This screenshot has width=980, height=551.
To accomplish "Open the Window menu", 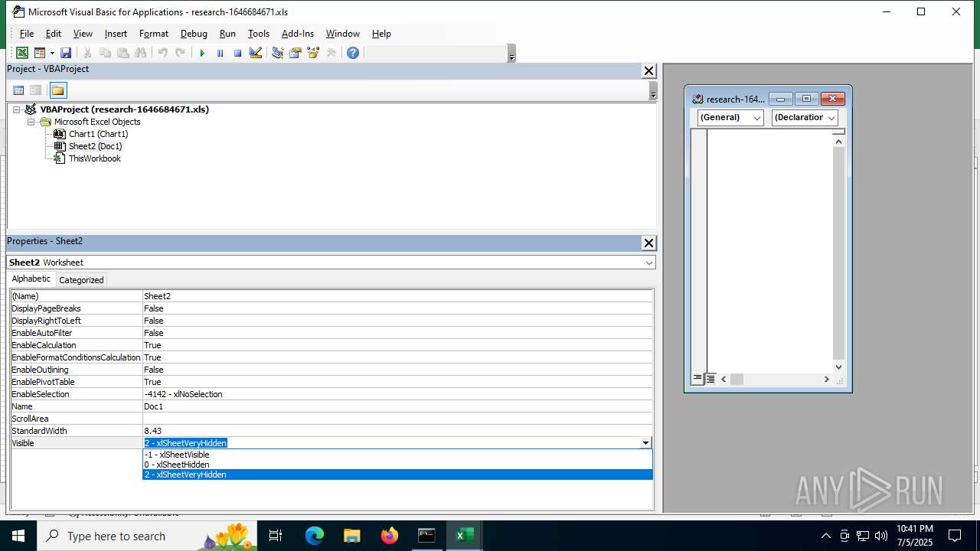I will (343, 34).
